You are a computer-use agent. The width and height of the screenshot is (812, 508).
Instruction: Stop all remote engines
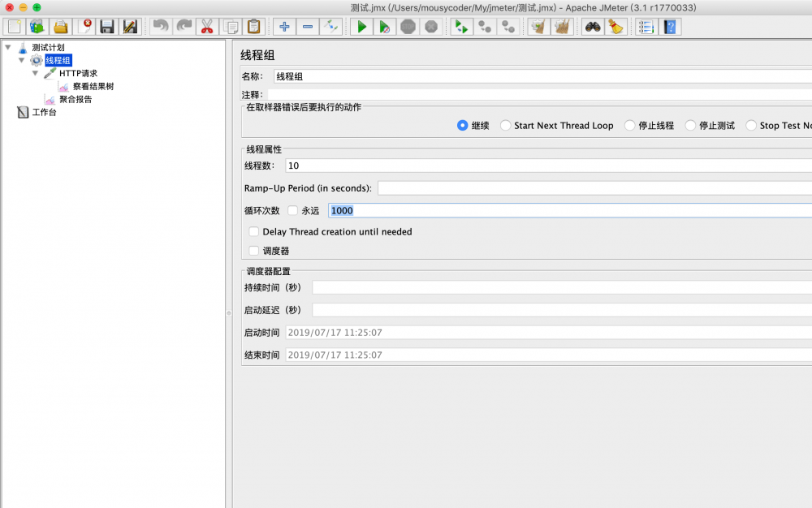(x=485, y=27)
